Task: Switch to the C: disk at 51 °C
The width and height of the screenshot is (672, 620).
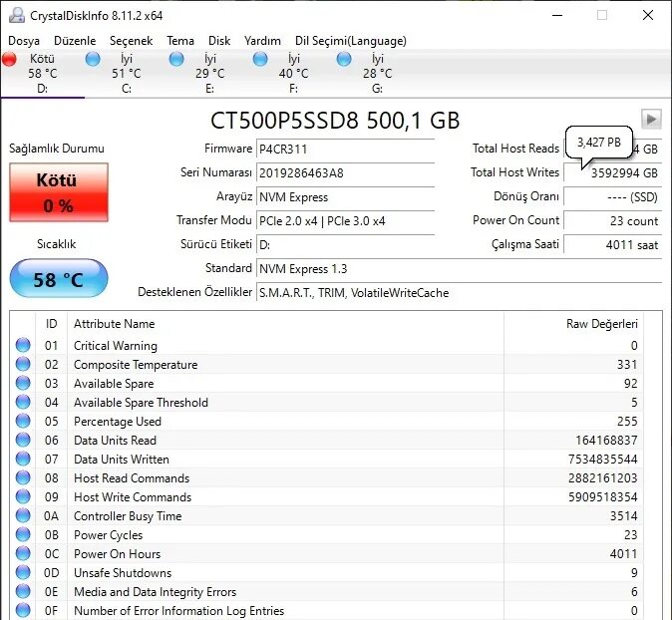Action: tap(127, 74)
